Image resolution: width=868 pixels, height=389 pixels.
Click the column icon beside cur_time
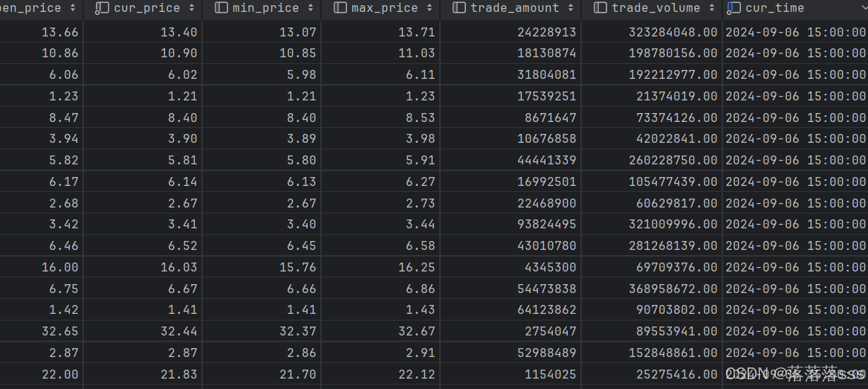coord(733,7)
